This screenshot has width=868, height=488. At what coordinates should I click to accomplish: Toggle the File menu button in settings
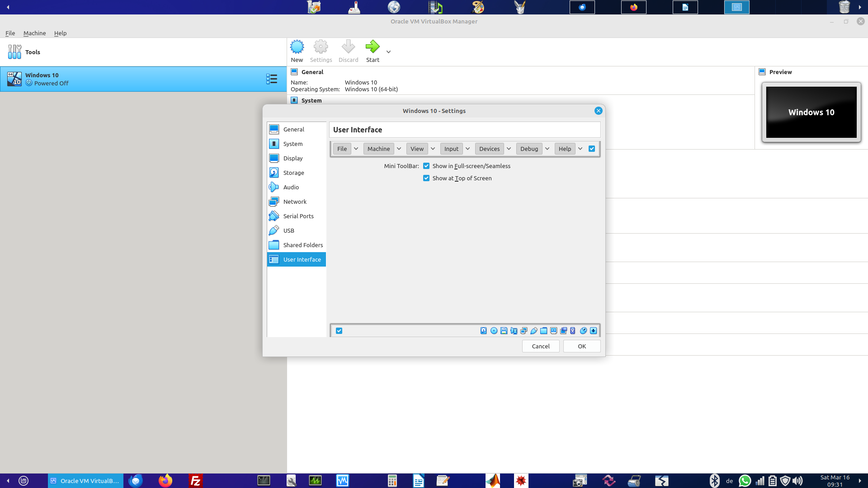tap(342, 149)
